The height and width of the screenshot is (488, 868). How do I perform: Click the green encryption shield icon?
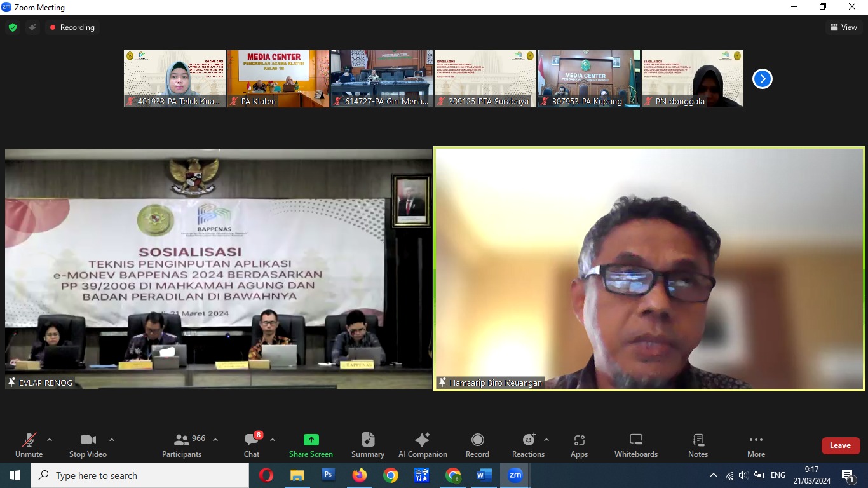[x=12, y=27]
